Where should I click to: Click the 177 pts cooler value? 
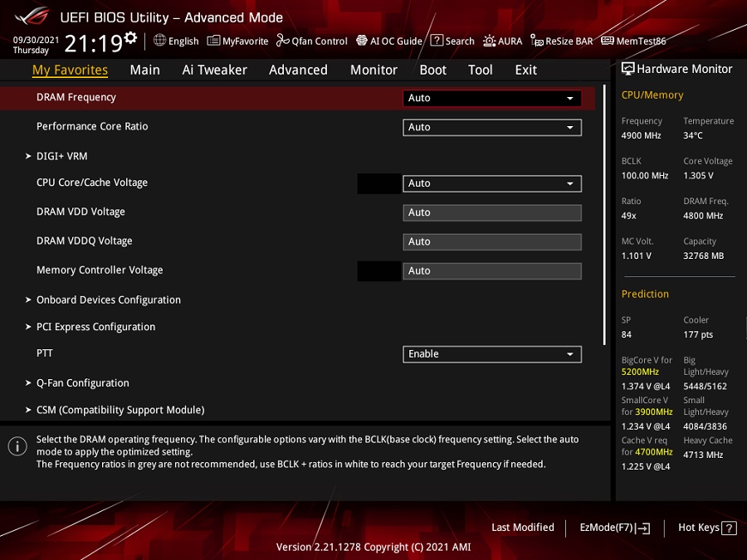pos(698,334)
